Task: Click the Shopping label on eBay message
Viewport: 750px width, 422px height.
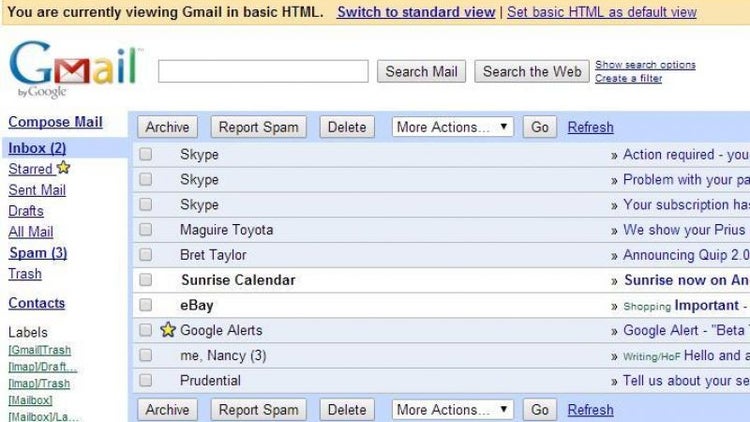Action: click(x=647, y=307)
